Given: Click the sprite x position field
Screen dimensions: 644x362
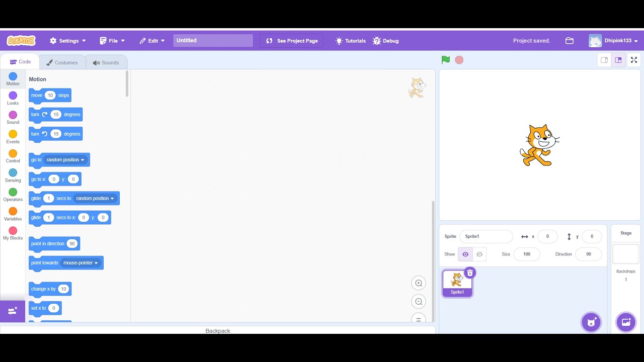Looking at the screenshot, I should (x=547, y=236).
